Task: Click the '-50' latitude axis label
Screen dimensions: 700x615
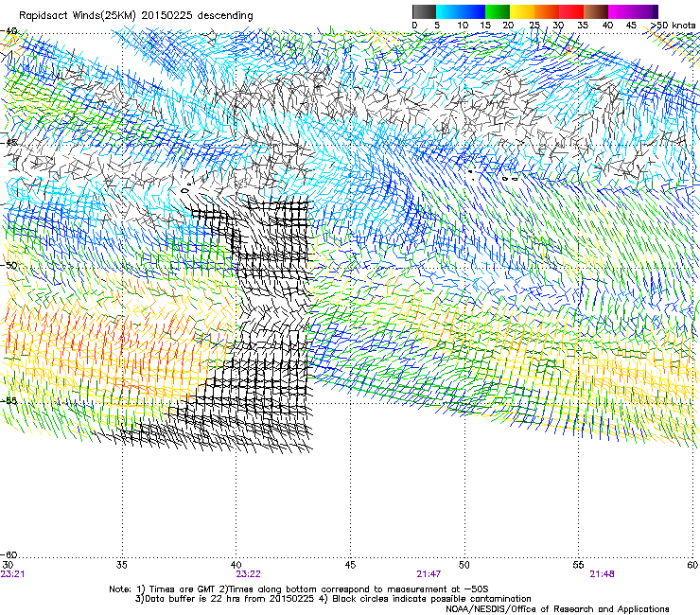Action: click(x=9, y=265)
